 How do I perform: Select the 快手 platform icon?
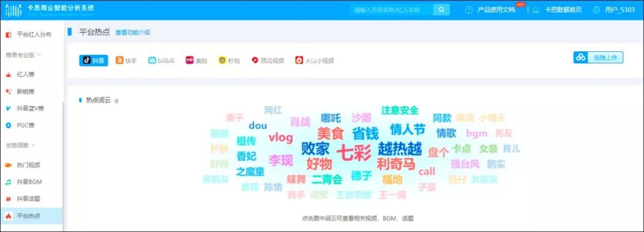pos(119,60)
